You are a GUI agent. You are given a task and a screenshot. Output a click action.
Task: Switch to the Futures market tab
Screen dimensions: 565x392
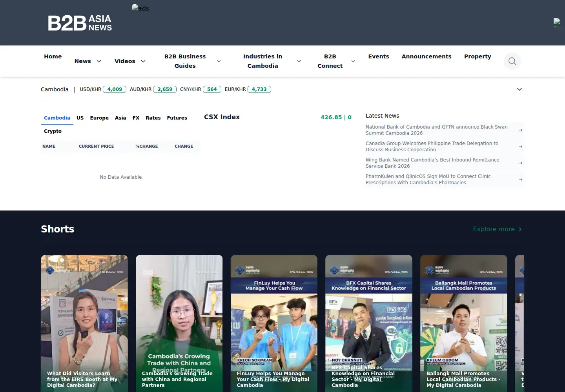tap(177, 118)
